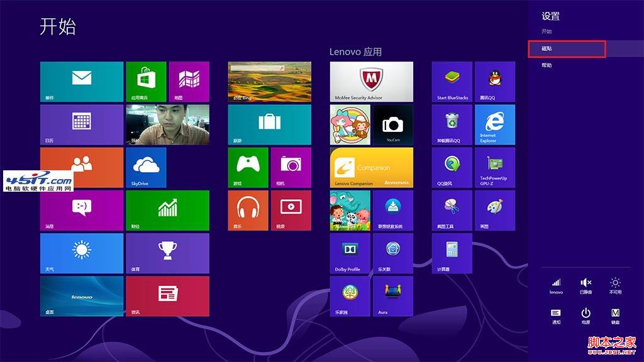Click the uninstall Tencent QQ (卸载腾讯QQ) tile
Viewport: 644px width, 362px height.
tap(452, 124)
